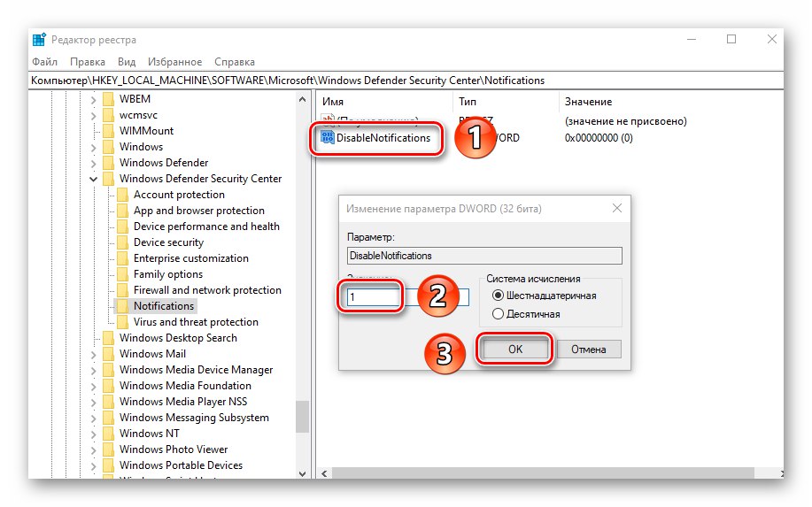This screenshot has width=812, height=507.
Task: Collapse Windows Defender Security Center node
Action: pos(93,179)
